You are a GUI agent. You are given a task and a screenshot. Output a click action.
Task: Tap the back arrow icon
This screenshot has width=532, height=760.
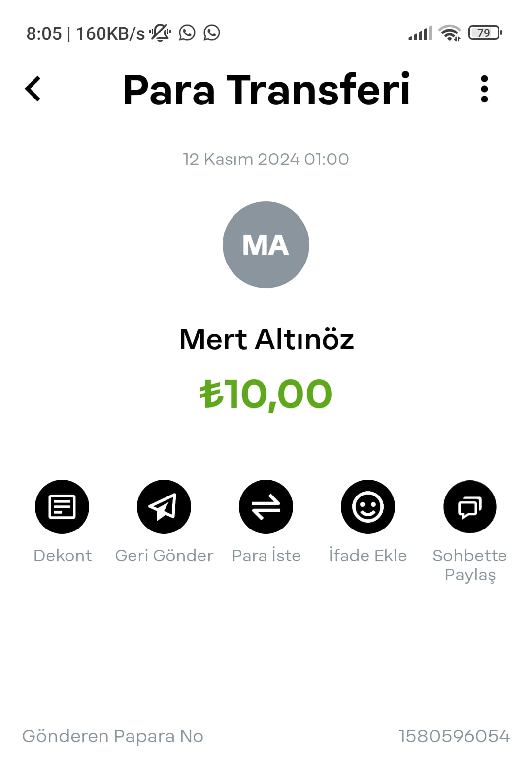coord(33,89)
